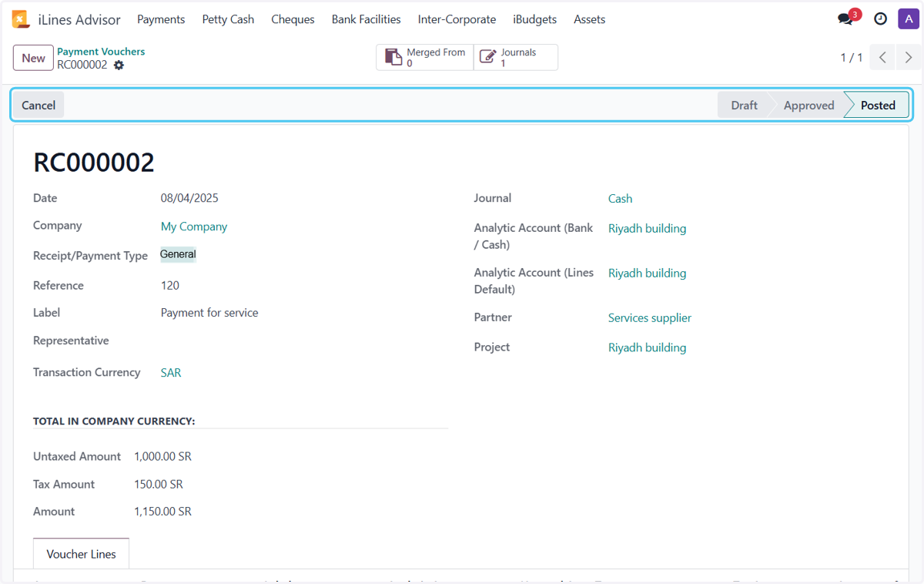Open the Merged From smart button
This screenshot has height=584, width=924.
(425, 58)
